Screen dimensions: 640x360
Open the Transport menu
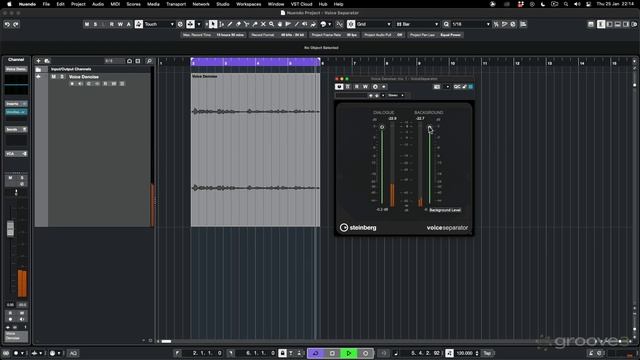click(176, 4)
